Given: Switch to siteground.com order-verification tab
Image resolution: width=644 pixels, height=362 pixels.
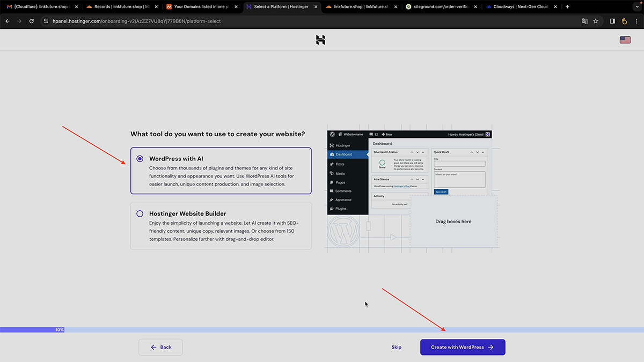Looking at the screenshot, I should point(442,6).
